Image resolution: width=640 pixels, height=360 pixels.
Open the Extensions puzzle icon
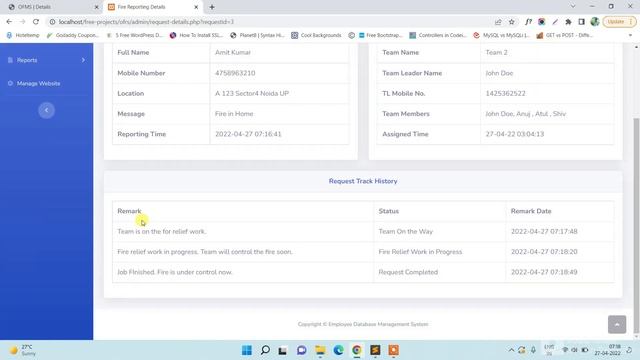coord(568,22)
